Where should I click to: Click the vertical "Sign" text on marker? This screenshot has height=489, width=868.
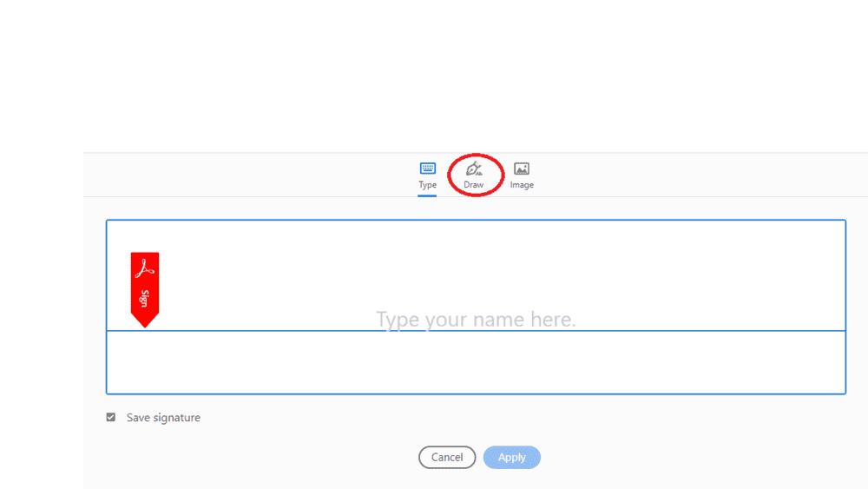144,298
